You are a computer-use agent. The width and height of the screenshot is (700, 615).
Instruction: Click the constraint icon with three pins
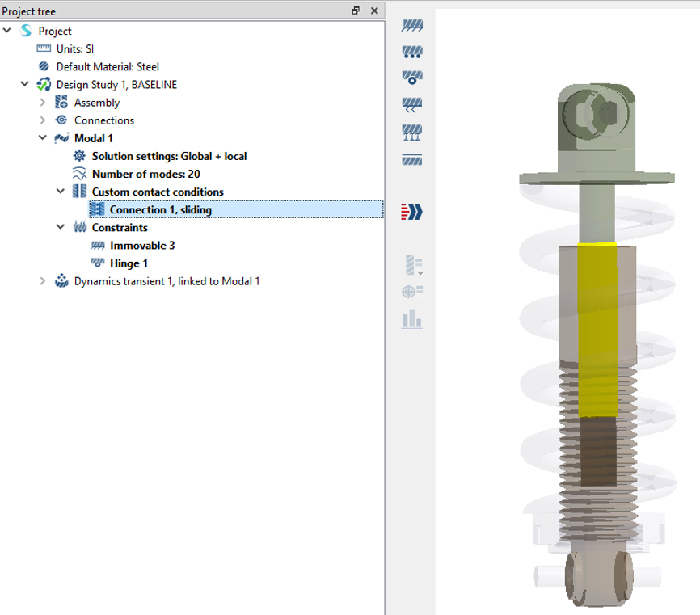click(x=412, y=132)
